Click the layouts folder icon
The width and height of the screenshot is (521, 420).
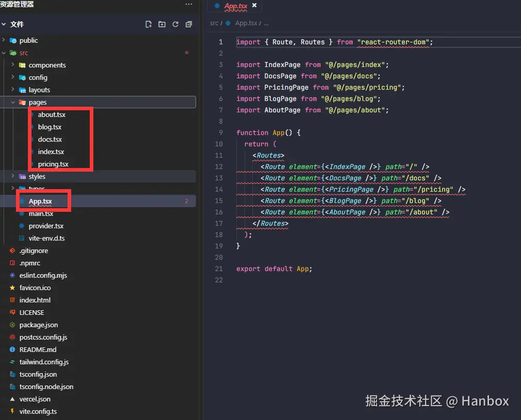(22, 90)
